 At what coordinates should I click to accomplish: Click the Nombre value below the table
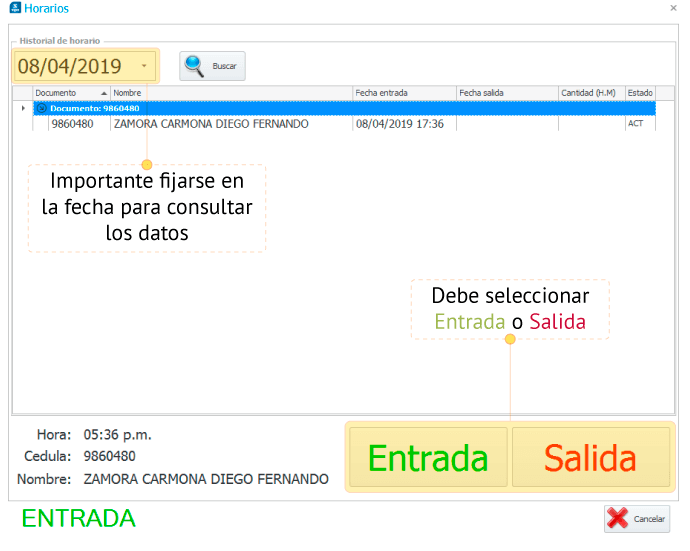tap(206, 479)
